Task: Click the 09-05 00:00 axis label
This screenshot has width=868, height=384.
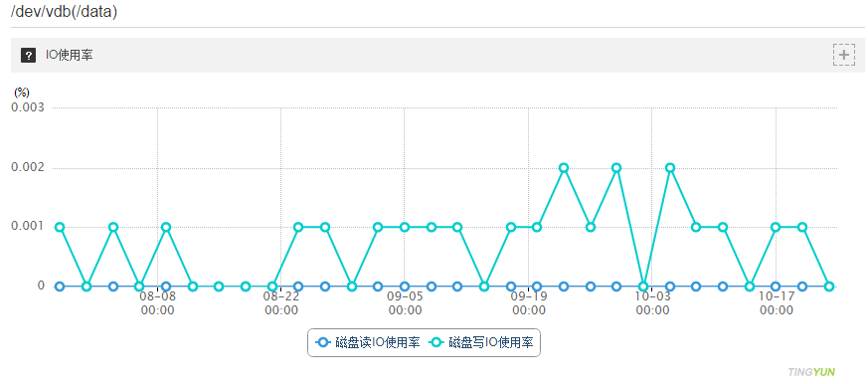Action: [x=406, y=303]
